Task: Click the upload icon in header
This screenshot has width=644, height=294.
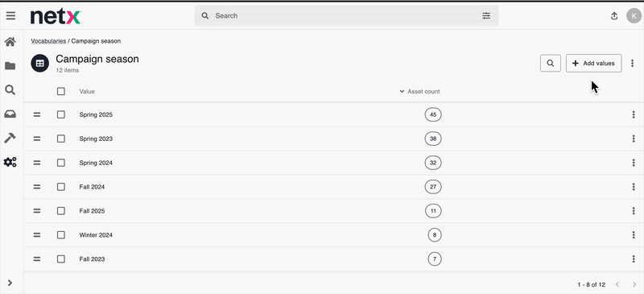Action: [x=614, y=15]
